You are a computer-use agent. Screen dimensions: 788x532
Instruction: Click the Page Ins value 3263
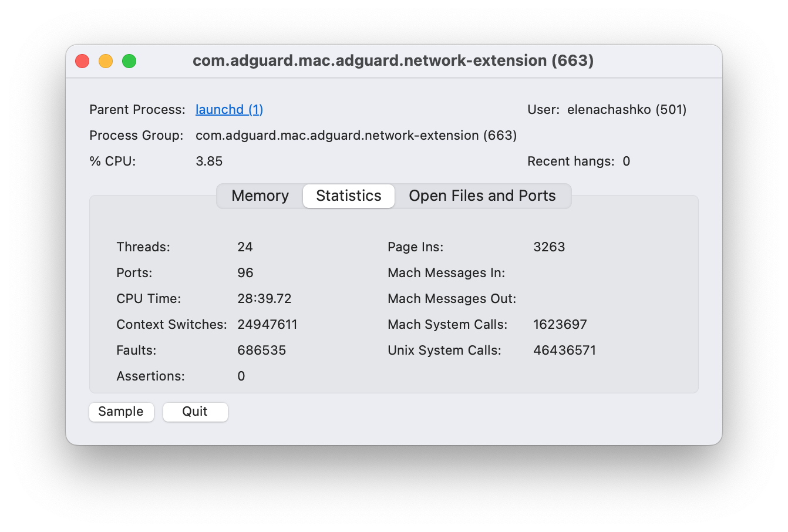(549, 247)
